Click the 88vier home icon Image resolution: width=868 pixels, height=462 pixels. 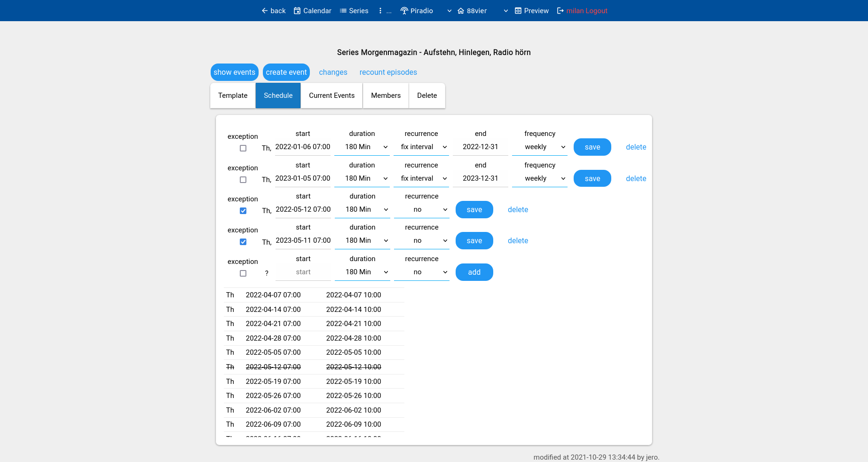461,11
